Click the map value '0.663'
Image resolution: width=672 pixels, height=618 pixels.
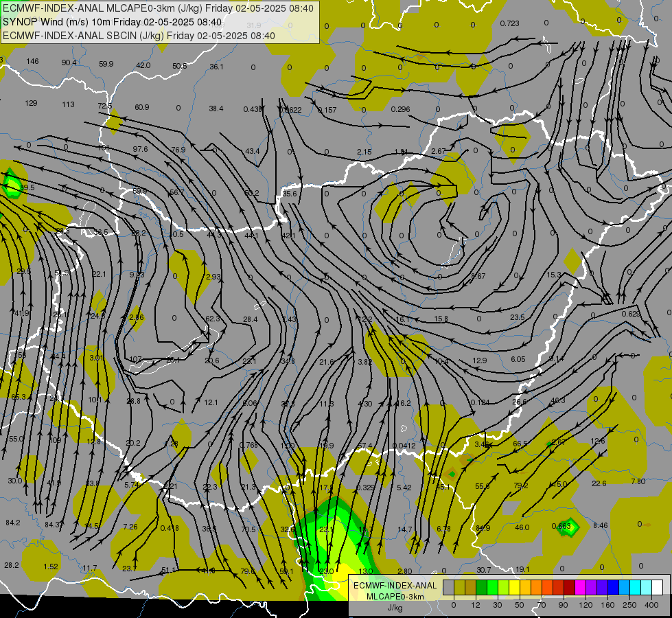coord(561,527)
